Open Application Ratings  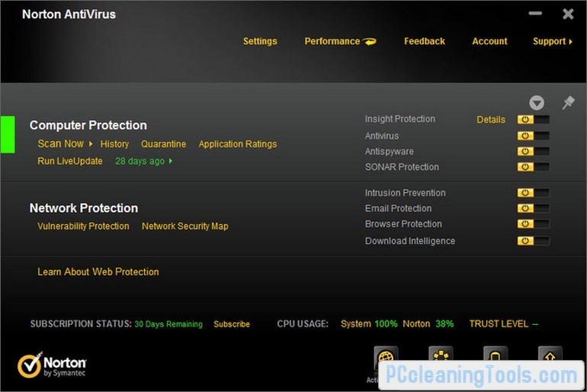click(238, 144)
